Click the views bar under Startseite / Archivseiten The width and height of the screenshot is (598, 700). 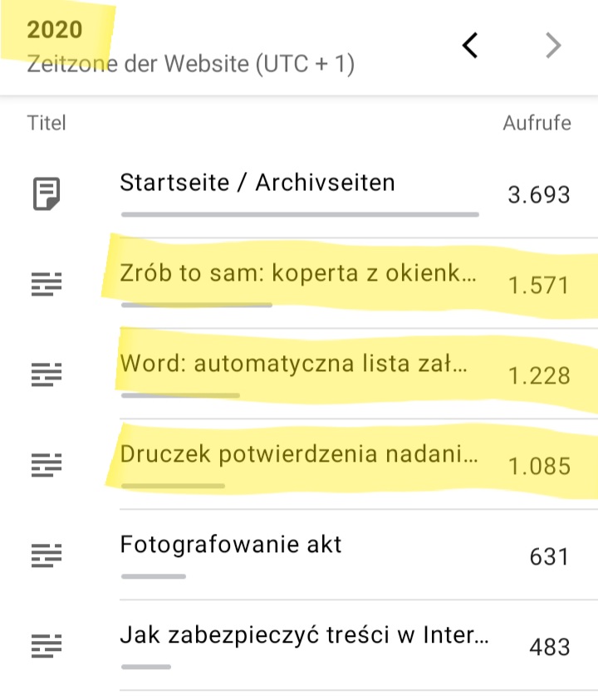coord(299,214)
